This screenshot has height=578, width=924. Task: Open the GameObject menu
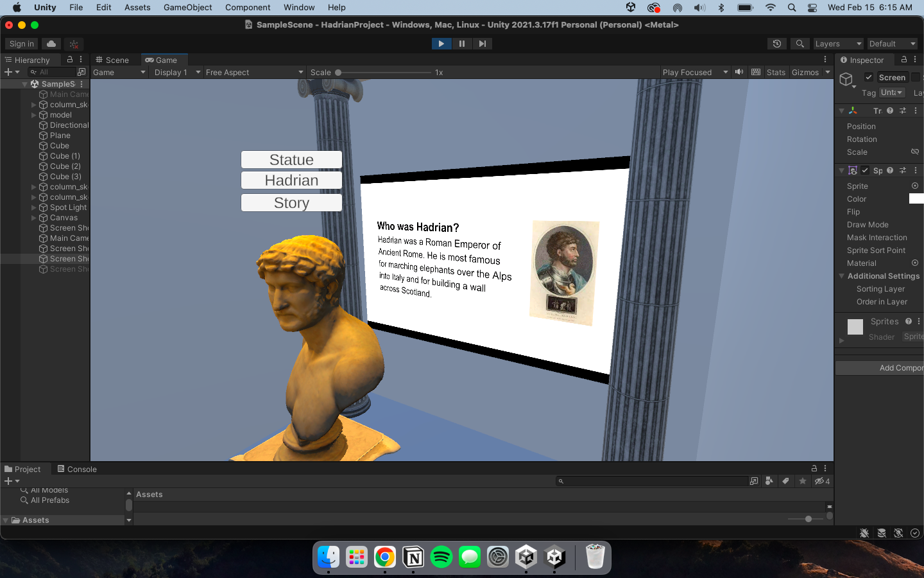(187, 7)
